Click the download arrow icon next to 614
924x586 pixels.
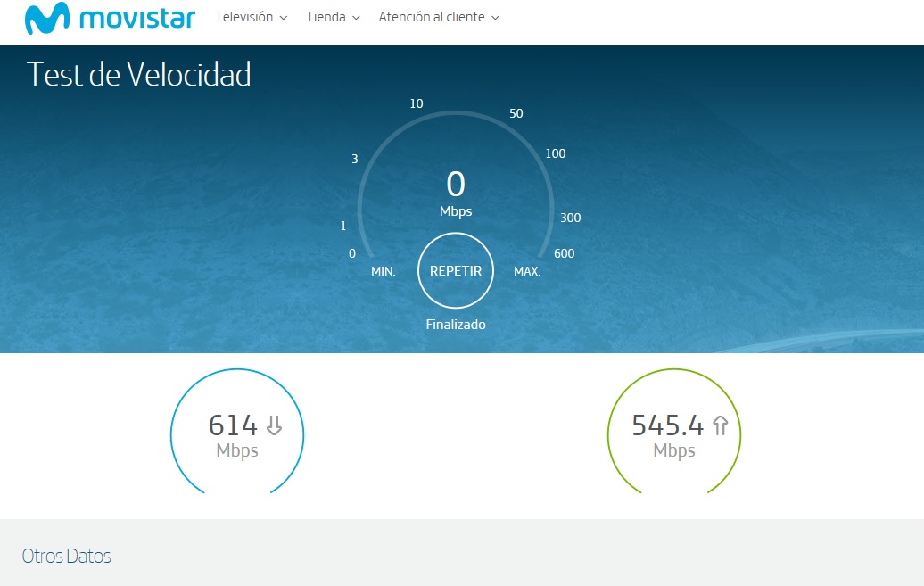pos(274,425)
